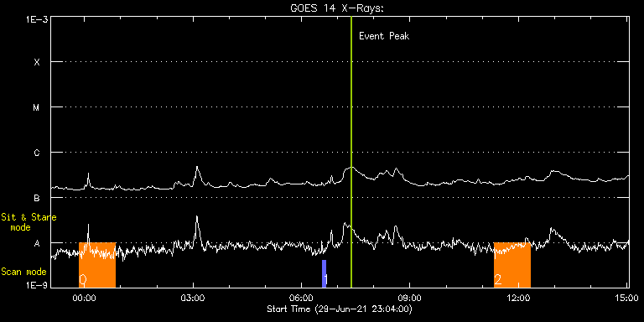Click the 12:00 time axis tick label
Screen dimensions: 644x322
[518, 298]
